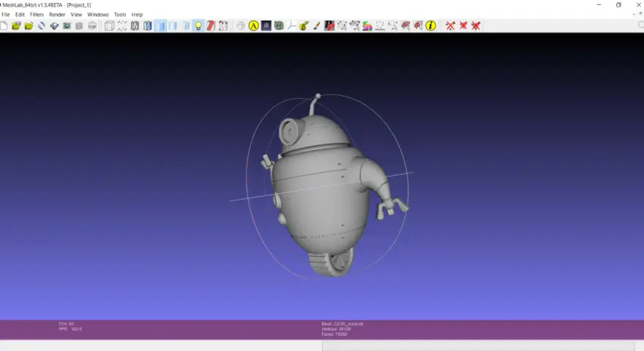Click the Mesh file name text
The height and width of the screenshot is (351, 644).
click(342, 324)
